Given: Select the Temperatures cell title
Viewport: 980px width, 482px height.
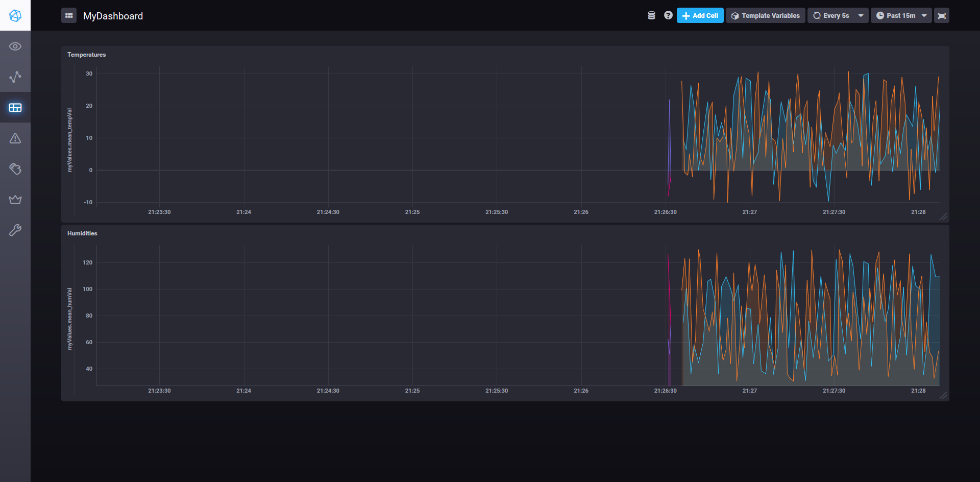Looking at the screenshot, I should tap(86, 55).
